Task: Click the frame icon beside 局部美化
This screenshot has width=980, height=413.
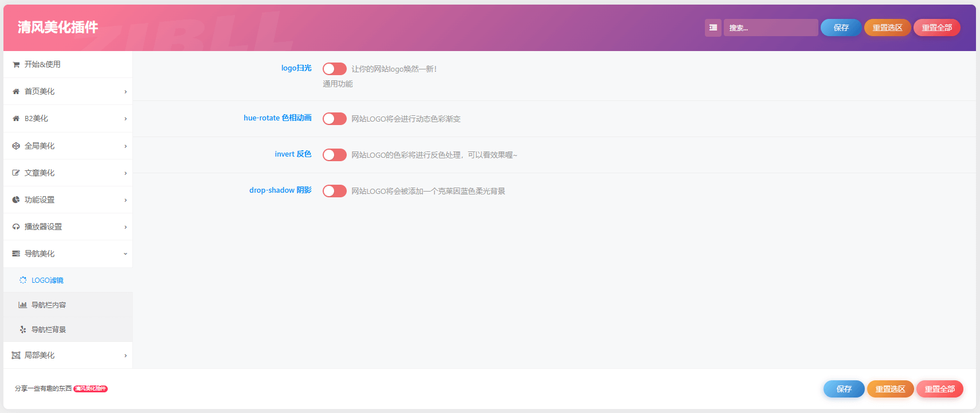Action: coord(16,356)
